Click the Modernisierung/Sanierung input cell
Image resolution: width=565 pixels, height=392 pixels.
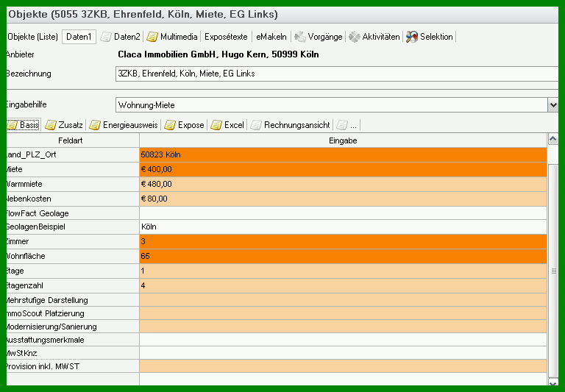tap(343, 327)
